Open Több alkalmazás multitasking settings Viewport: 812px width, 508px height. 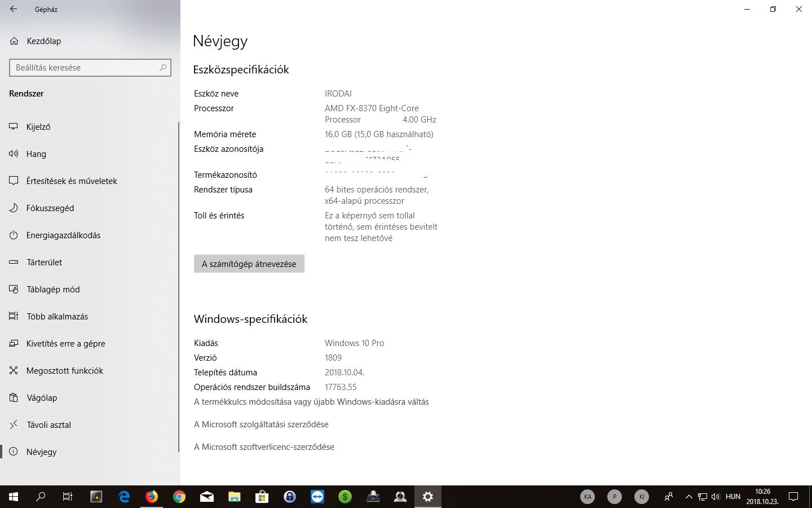90,316
